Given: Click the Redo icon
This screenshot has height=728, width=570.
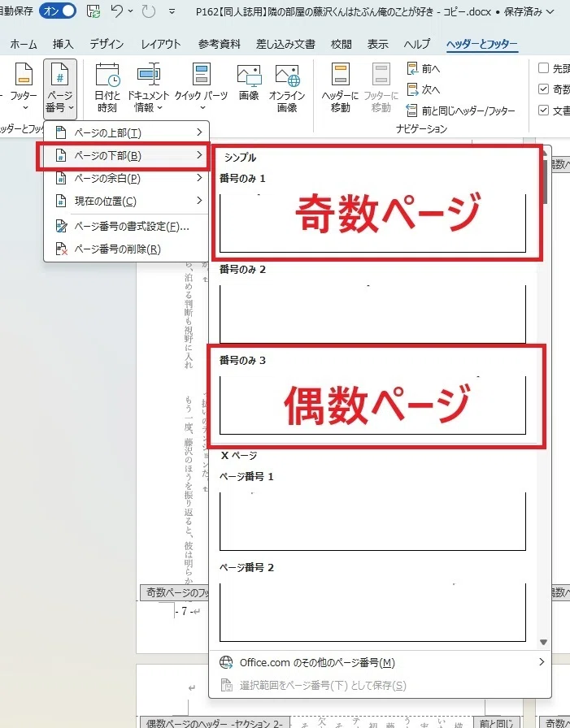Looking at the screenshot, I should (149, 11).
